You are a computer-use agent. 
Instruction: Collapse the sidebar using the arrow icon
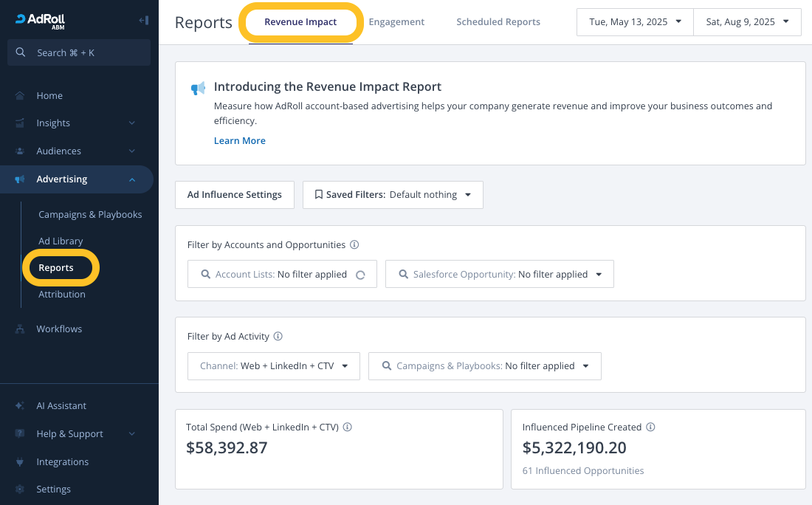pos(143,21)
